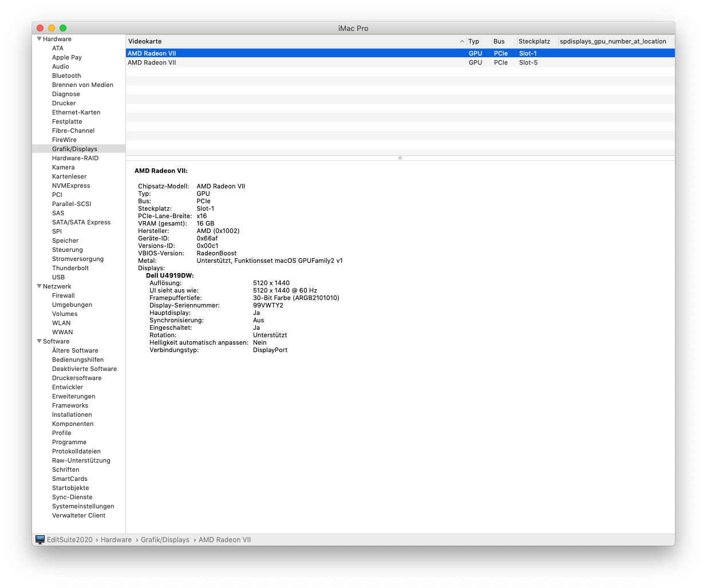Collapse the Netzwerk section triangle
This screenshot has width=707, height=588.
[39, 286]
